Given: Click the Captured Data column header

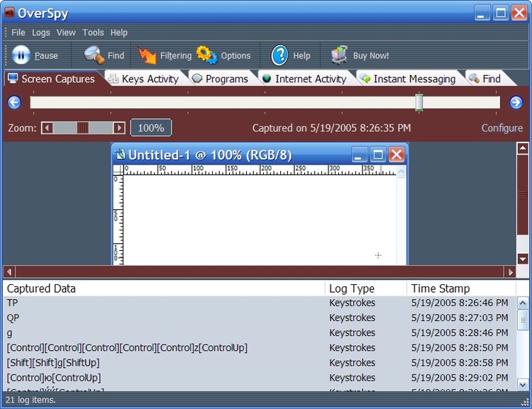Looking at the screenshot, I should pos(165,288).
